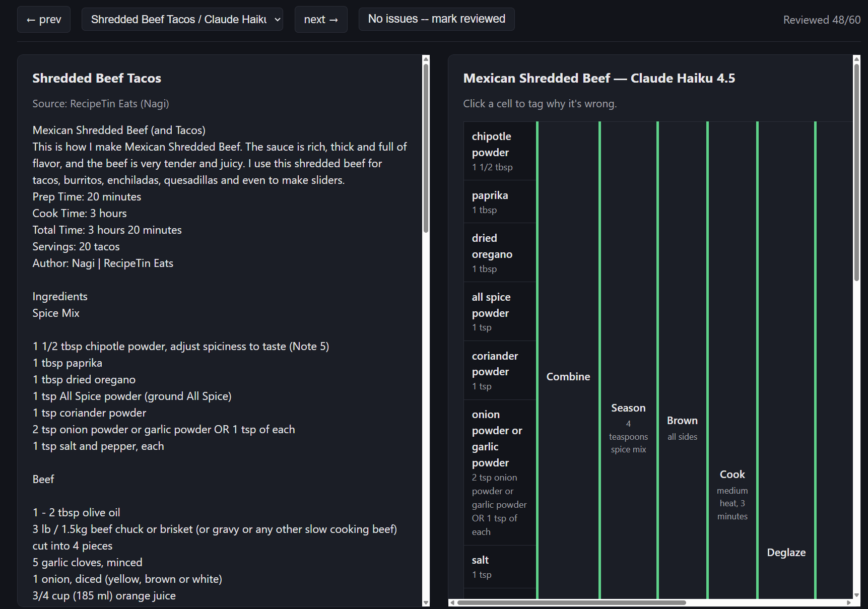Screen dimensions: 868x609
Task: Click the Servings: 20 tacos line
Action: [x=76, y=246]
